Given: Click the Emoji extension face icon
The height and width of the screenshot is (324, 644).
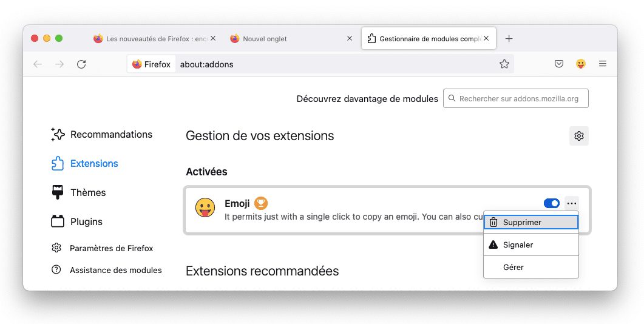Looking at the screenshot, I should point(205,208).
